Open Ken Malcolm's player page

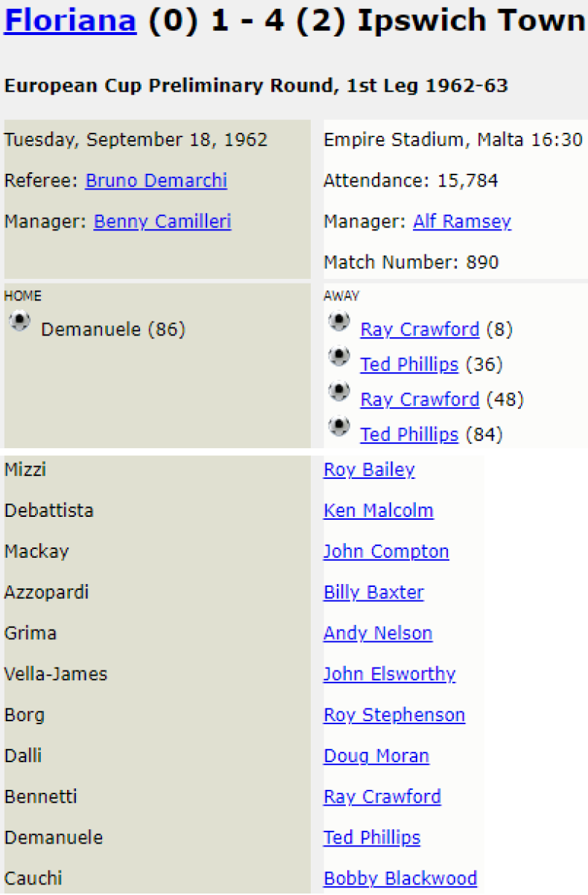pyautogui.click(x=378, y=511)
